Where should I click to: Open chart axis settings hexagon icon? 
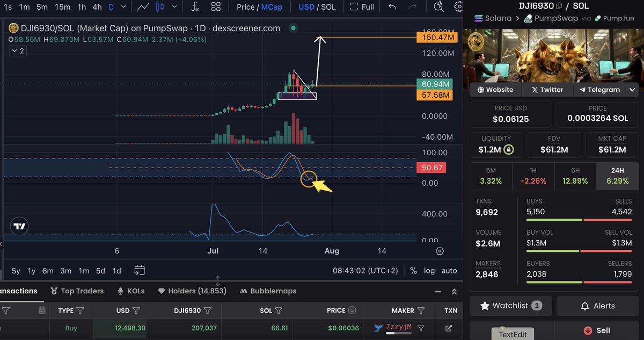click(440, 251)
